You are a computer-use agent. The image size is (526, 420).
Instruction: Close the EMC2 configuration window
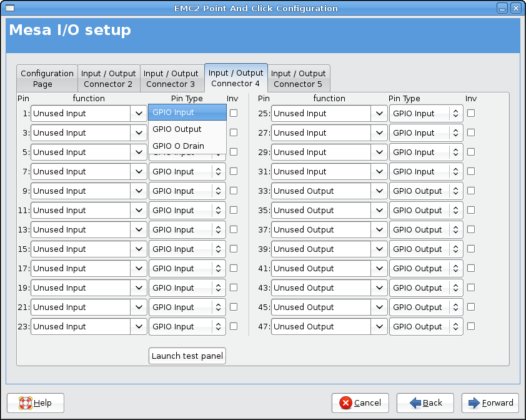[515, 8]
